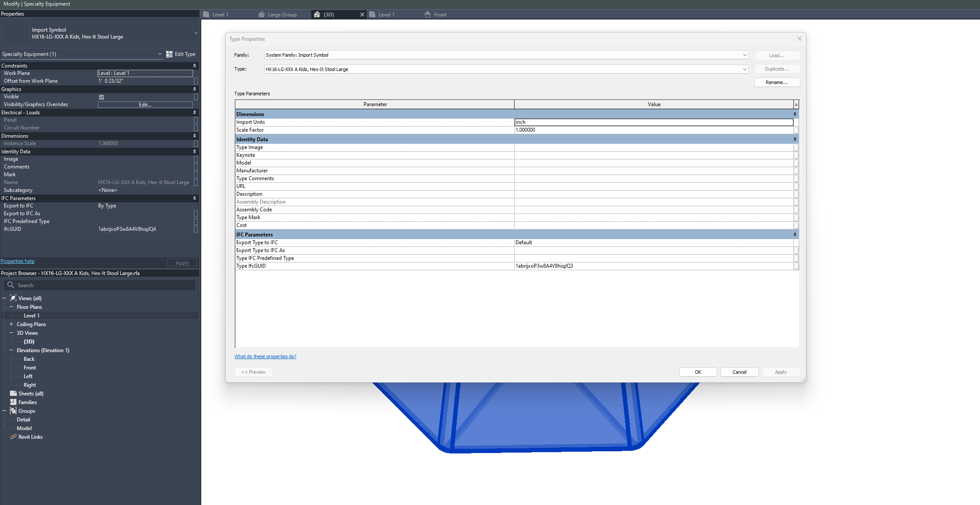Click the Rename... button
The width and height of the screenshot is (980, 505).
point(777,82)
